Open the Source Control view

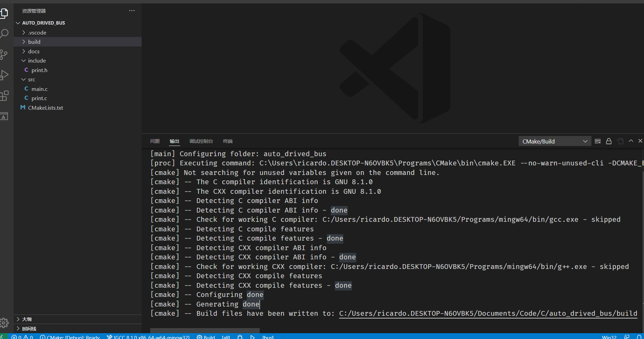pyautogui.click(x=4, y=54)
